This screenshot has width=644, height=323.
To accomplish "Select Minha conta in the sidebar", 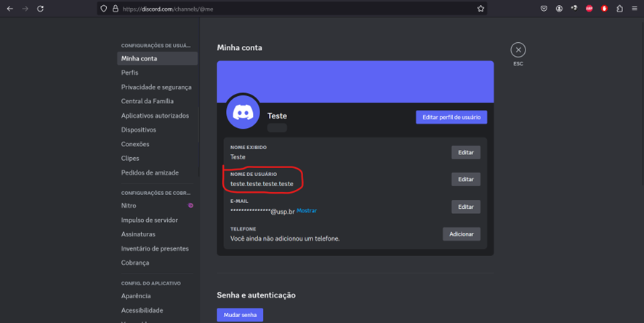I will pos(157,58).
